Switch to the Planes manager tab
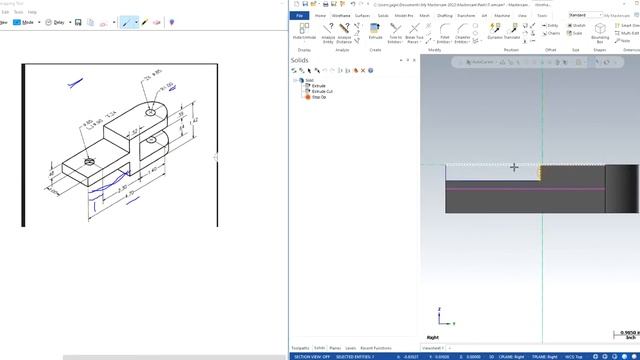The width and height of the screenshot is (640, 360). click(x=335, y=348)
